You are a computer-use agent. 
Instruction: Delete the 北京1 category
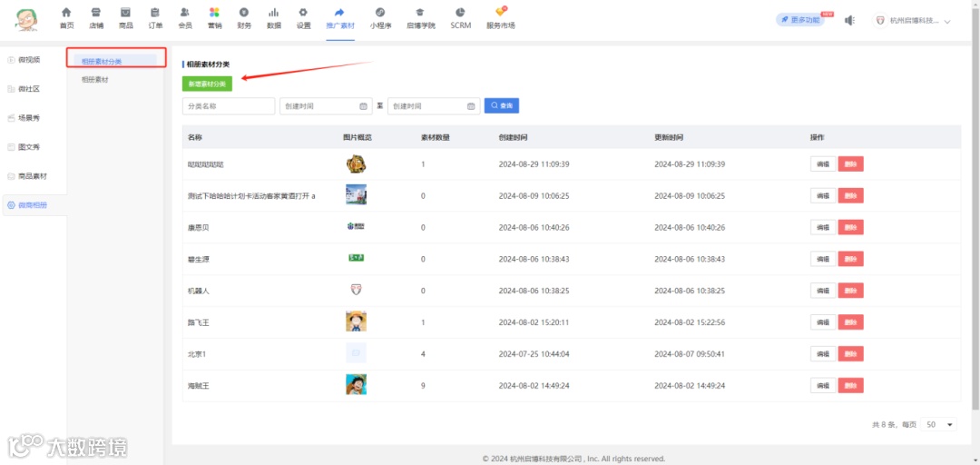(850, 353)
